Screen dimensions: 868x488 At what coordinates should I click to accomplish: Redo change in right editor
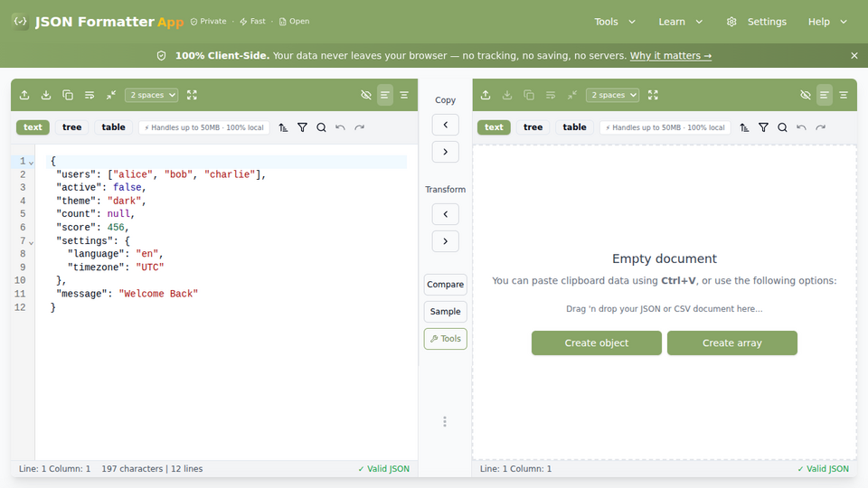click(820, 127)
